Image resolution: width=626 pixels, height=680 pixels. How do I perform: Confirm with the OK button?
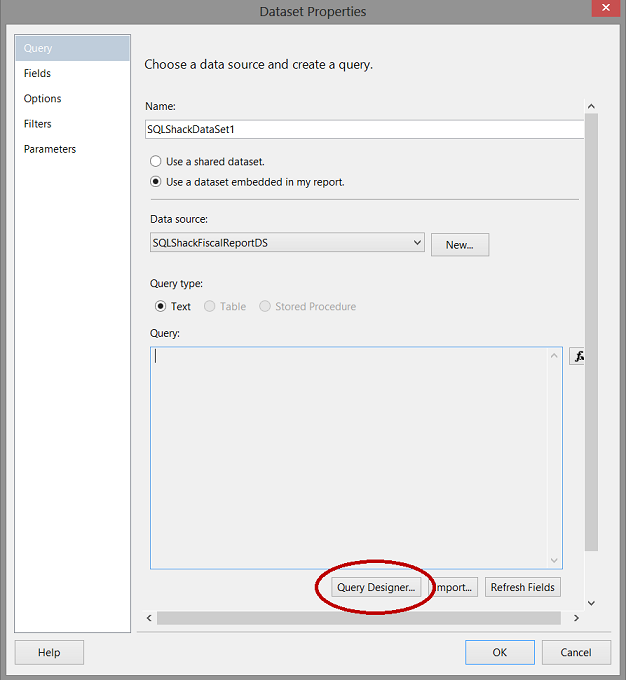click(x=500, y=652)
